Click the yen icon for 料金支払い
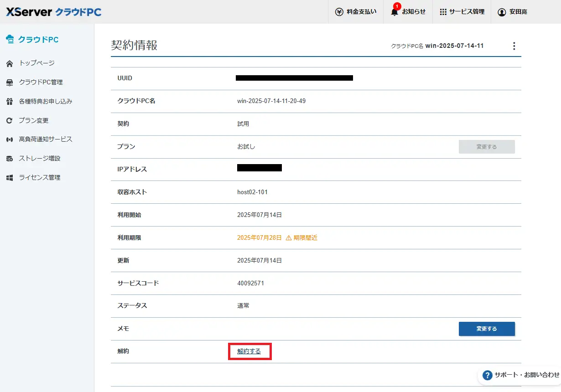 (339, 12)
